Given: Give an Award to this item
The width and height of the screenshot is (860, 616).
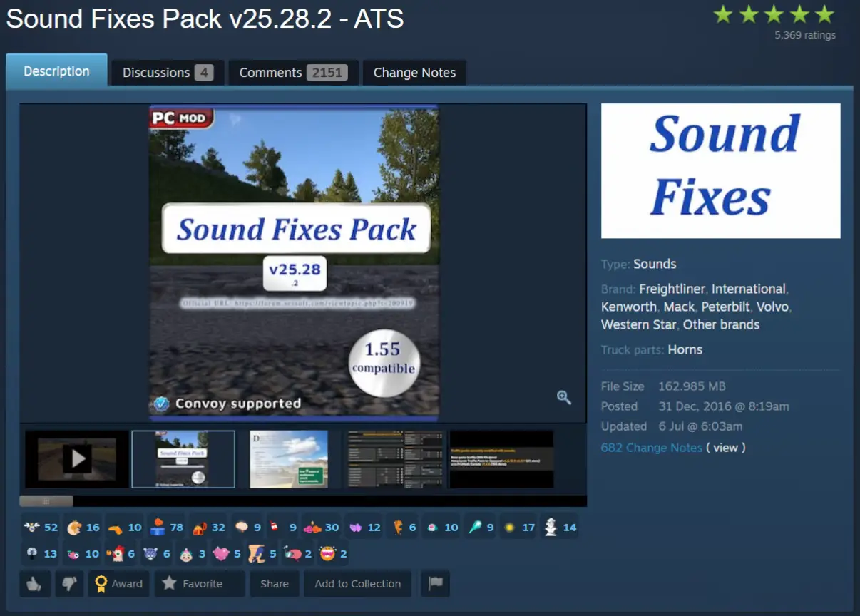Looking at the screenshot, I should [x=118, y=583].
